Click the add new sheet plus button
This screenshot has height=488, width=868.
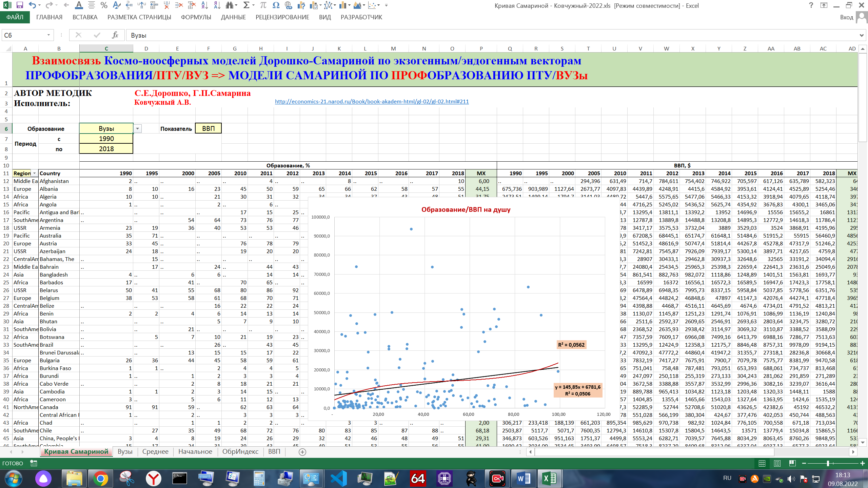pyautogui.click(x=302, y=452)
